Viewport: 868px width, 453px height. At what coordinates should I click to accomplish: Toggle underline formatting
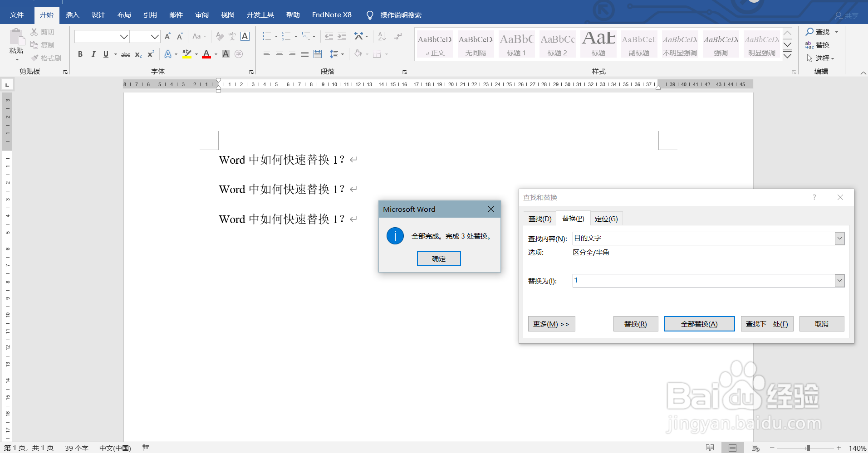(x=105, y=54)
